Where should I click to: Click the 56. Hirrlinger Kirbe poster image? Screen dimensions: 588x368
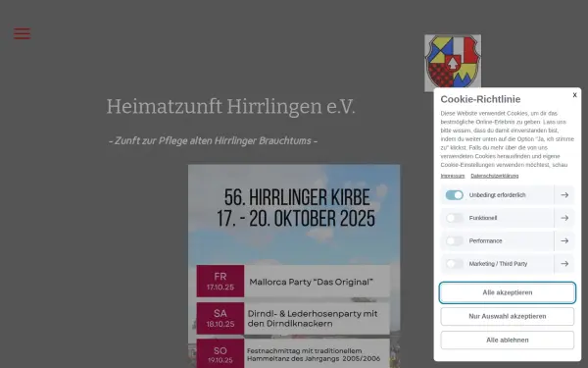coord(294,266)
